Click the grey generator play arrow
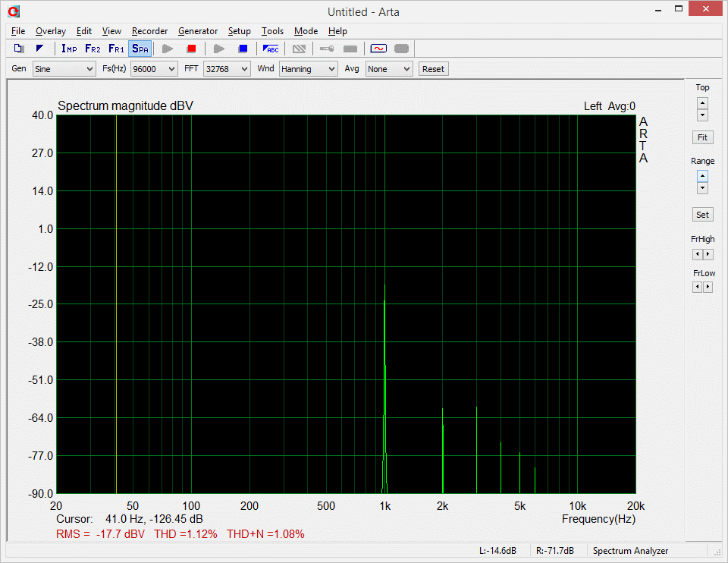 click(x=219, y=49)
